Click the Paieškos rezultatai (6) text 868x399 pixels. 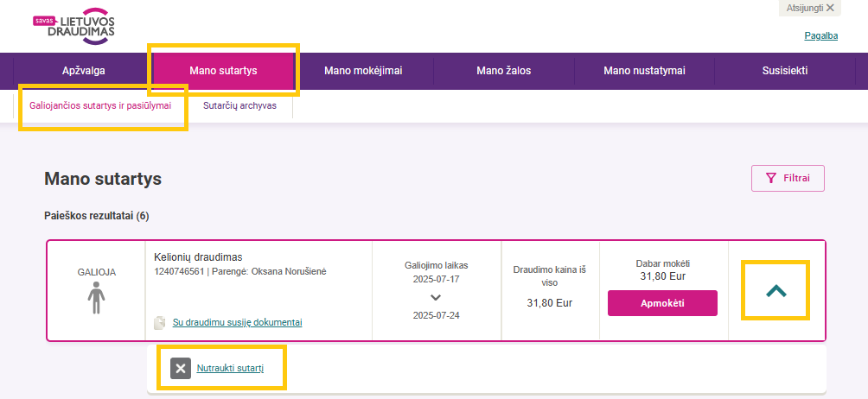96,216
